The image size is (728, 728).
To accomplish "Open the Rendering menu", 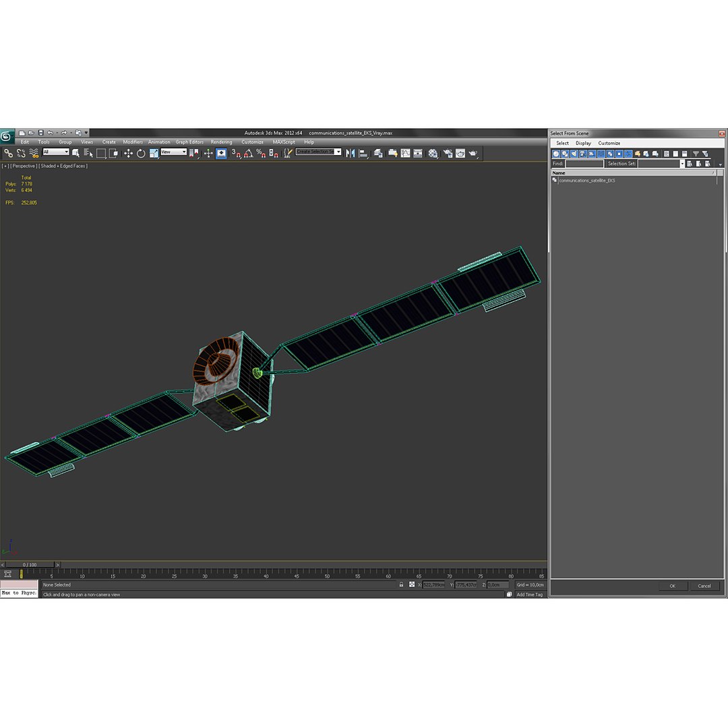I will click(x=222, y=142).
